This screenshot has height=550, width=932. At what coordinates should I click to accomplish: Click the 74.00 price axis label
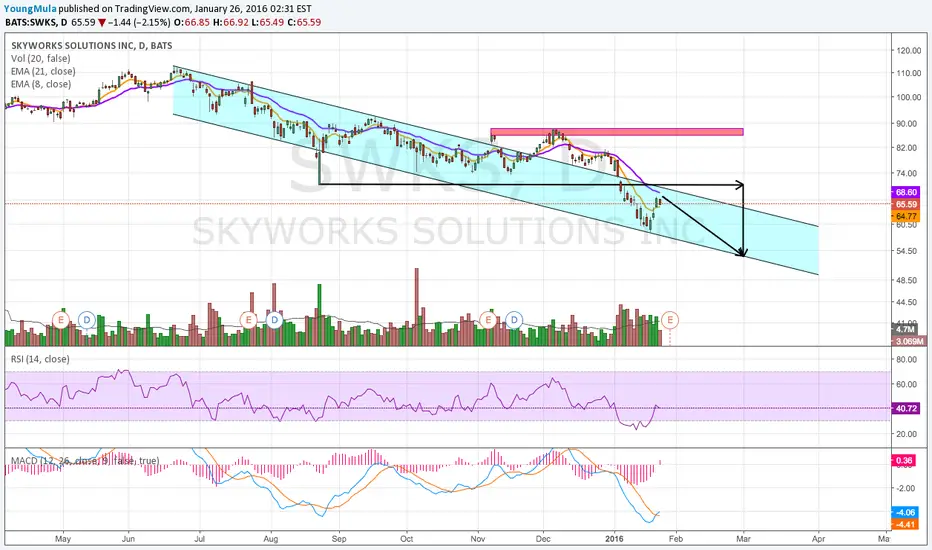(x=906, y=173)
